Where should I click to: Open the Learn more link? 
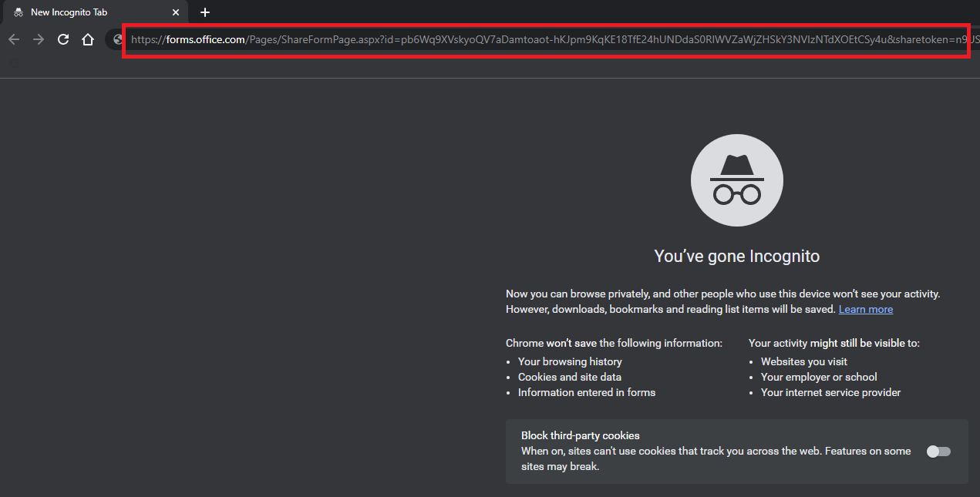(x=866, y=309)
